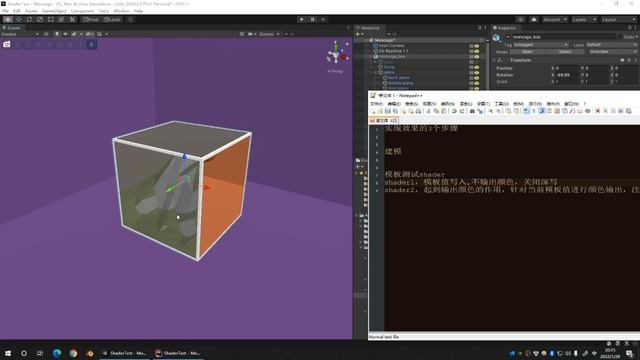
Task: Toggle Pivot handle position button
Action: [91, 20]
